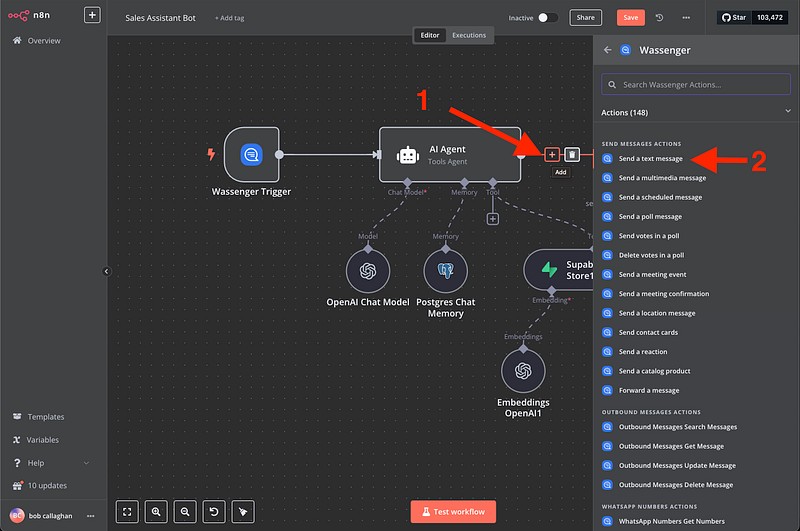This screenshot has width=800, height=531.
Task: Open the workflow history icon
Action: tap(659, 18)
